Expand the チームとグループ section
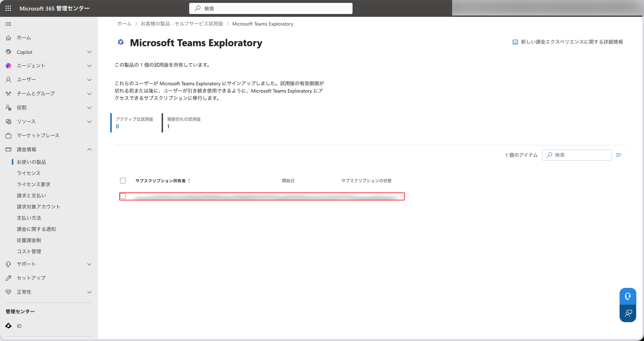This screenshot has height=341, width=644. click(x=89, y=94)
